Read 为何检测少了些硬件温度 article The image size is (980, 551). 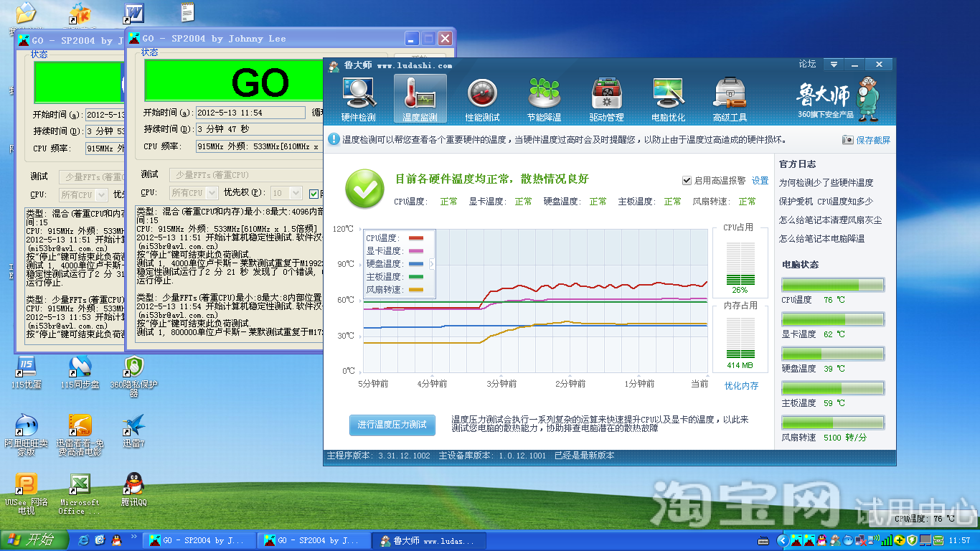826,183
